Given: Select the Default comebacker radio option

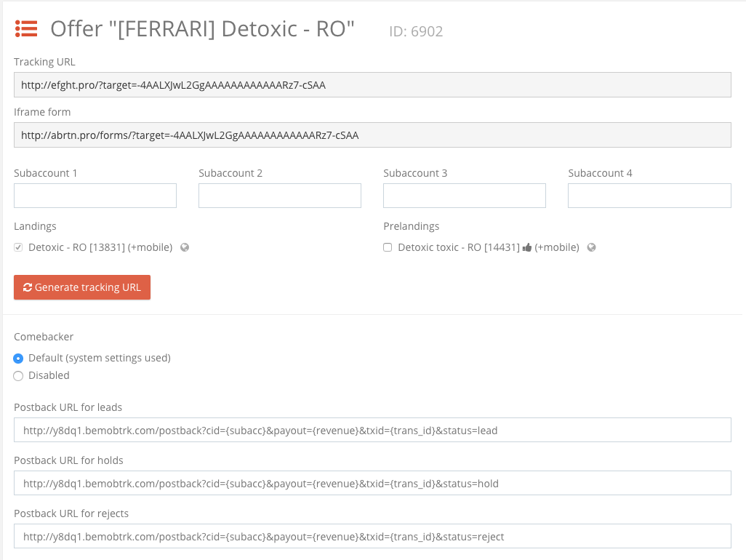Looking at the screenshot, I should (x=19, y=358).
